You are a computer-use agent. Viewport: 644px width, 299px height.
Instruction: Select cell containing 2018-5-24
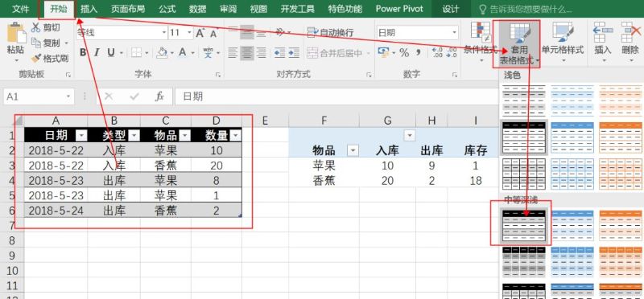[56, 211]
